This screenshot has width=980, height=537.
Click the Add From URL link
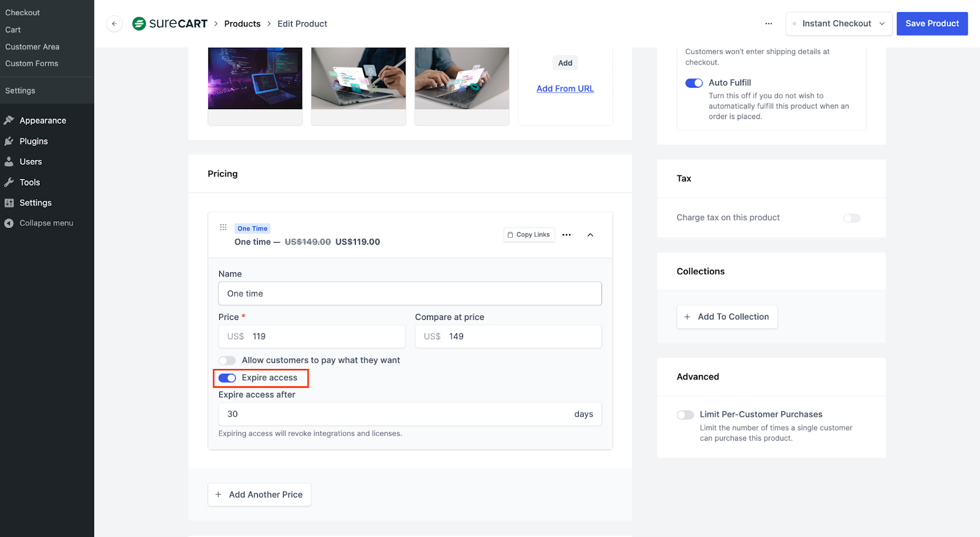coord(565,89)
